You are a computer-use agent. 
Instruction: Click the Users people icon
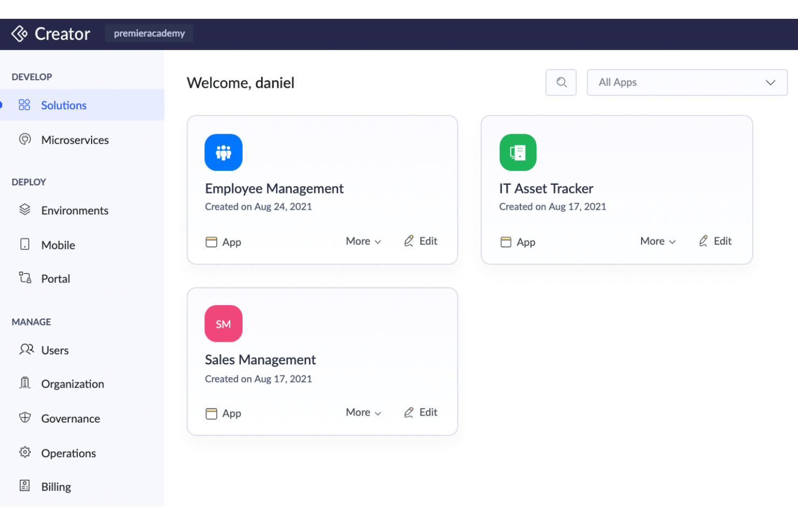click(x=26, y=349)
